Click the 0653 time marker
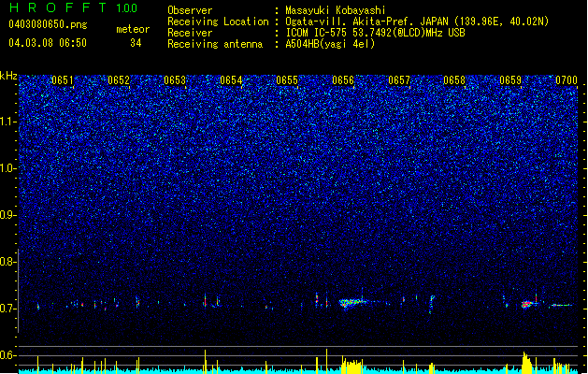Screen dimensions: 588x374 (175, 80)
